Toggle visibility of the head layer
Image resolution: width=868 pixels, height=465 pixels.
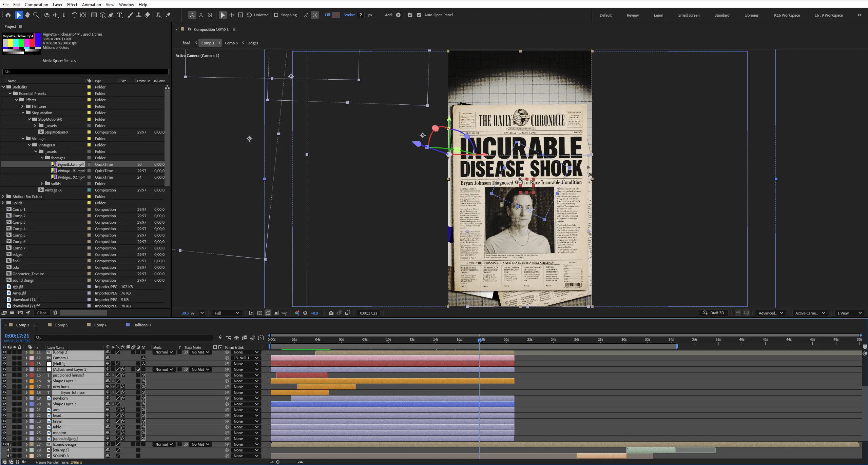[4, 416]
